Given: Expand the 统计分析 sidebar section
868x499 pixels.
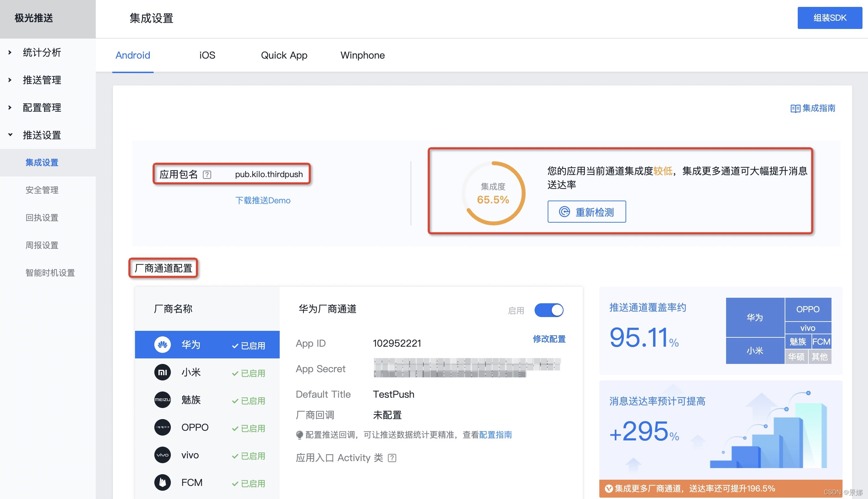Looking at the screenshot, I should point(41,52).
